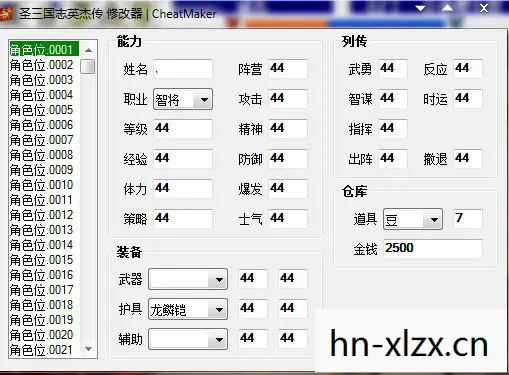Click the 攻击 attack input field
This screenshot has height=375, width=509.
(288, 99)
